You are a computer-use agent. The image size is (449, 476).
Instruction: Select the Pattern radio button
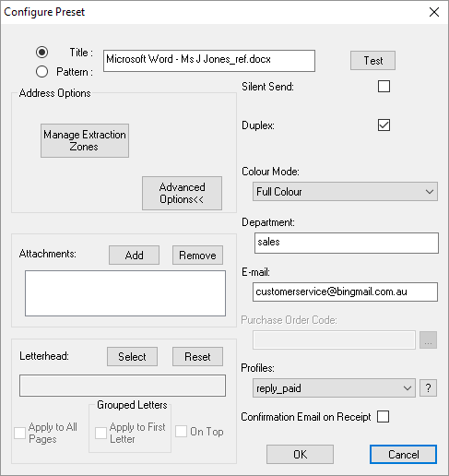click(41, 72)
